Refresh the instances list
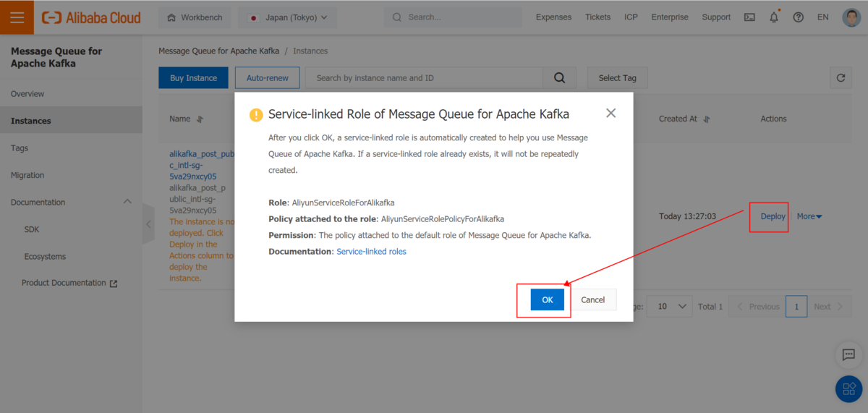The height and width of the screenshot is (413, 868). [x=841, y=78]
